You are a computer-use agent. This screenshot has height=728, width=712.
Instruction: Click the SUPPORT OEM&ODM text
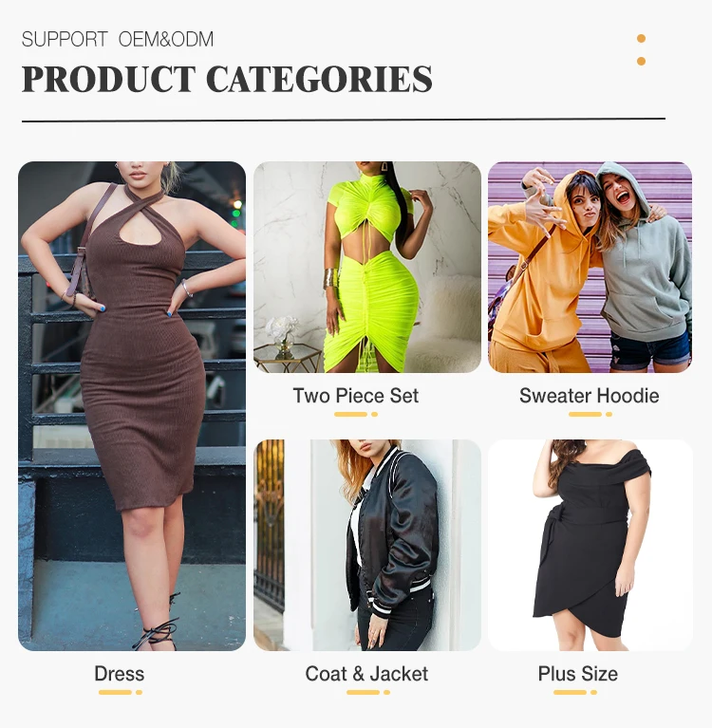[x=118, y=40]
